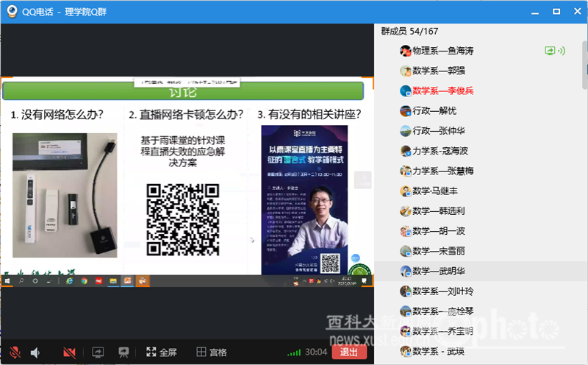The height and width of the screenshot is (365, 588).
Task: Click the avatar of 数学系—庞栓琴
Action: (406, 311)
